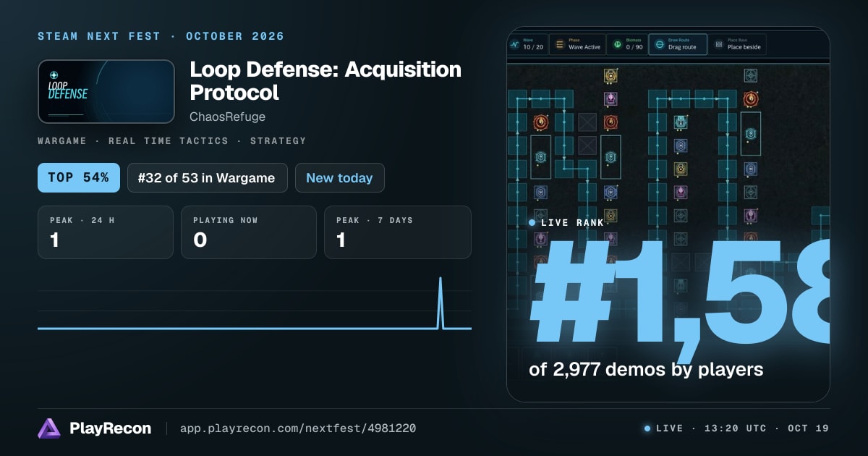Screen dimensions: 868x456
Task: Click the PEAK · 24 H stat card
Action: point(106,232)
